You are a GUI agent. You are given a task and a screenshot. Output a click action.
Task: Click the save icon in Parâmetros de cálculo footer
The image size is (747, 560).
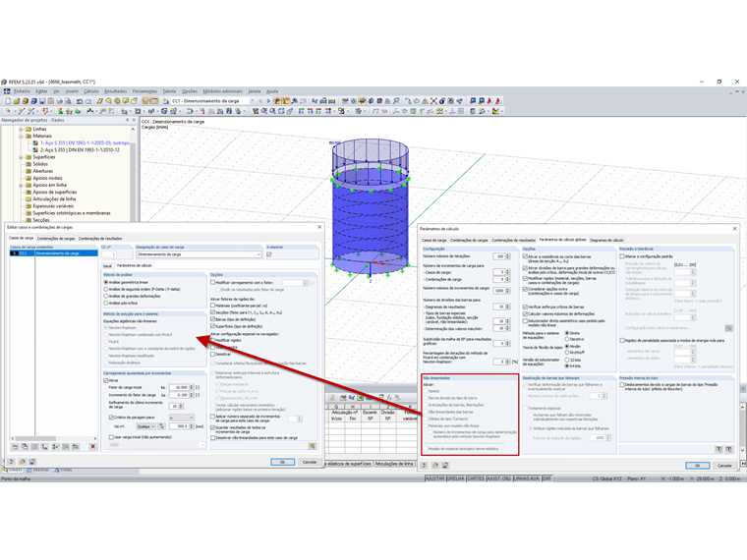tap(445, 466)
